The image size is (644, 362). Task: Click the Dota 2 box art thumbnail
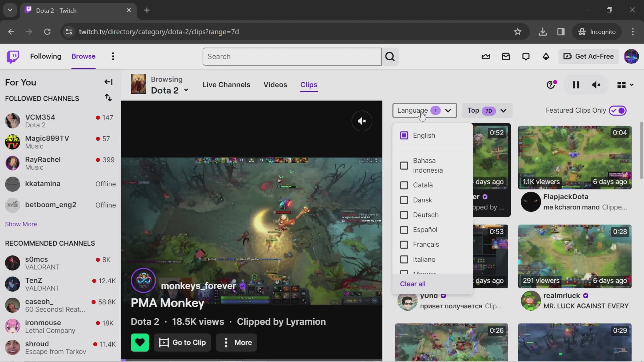138,84
